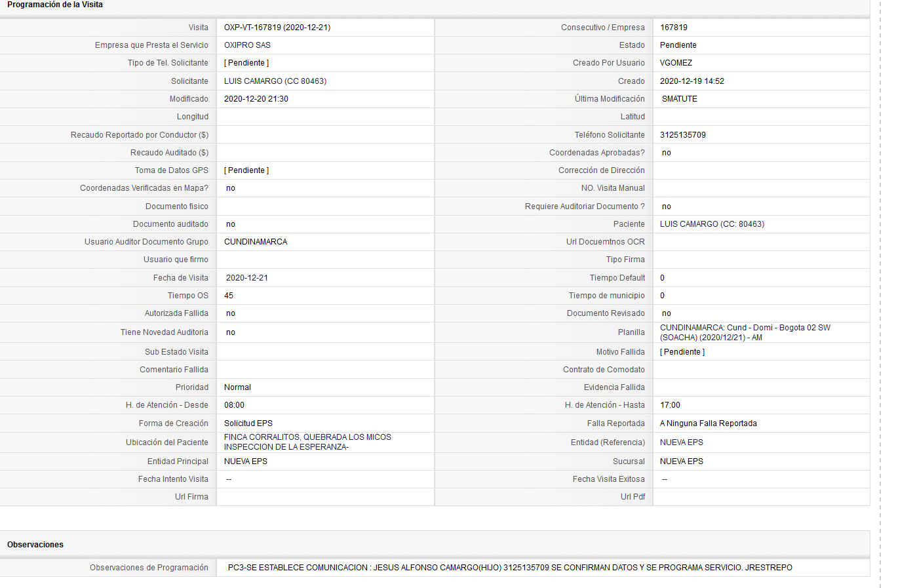The image size is (915, 588).
Task: Click the 'Empresa que Presta el Servicio' label
Action: click(x=151, y=45)
